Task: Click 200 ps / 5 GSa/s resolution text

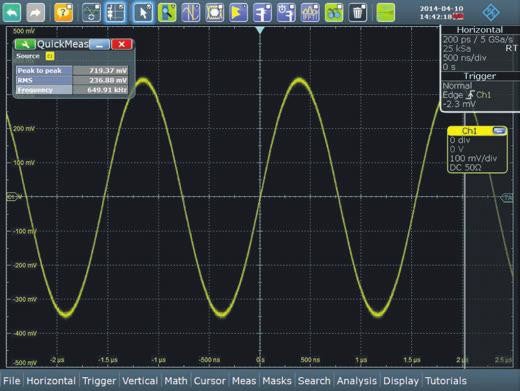Action: 478,40
